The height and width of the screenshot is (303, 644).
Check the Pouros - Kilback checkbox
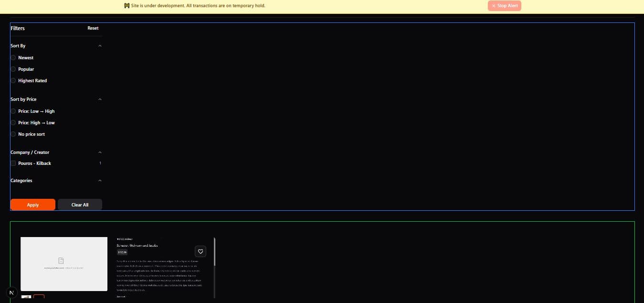point(13,163)
